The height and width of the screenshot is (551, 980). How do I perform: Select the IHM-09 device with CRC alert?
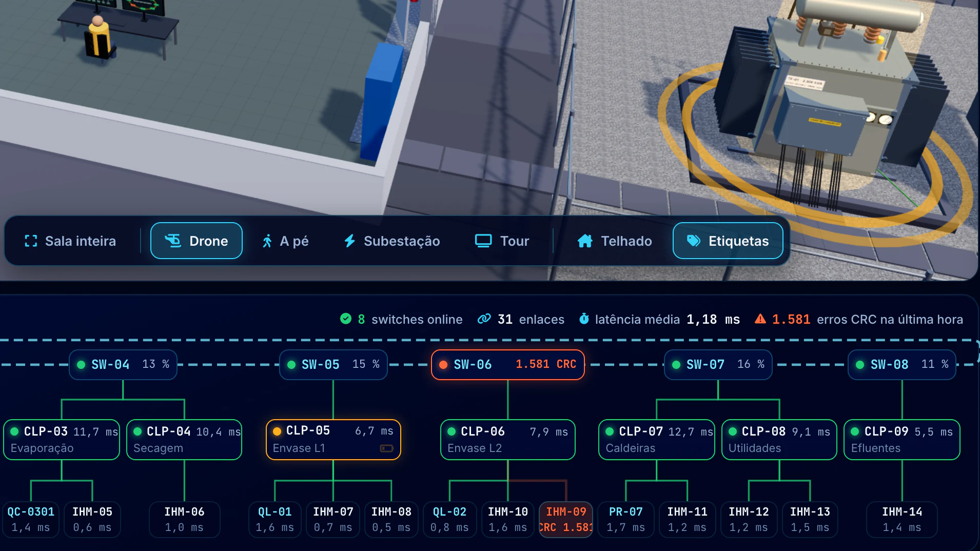click(566, 520)
